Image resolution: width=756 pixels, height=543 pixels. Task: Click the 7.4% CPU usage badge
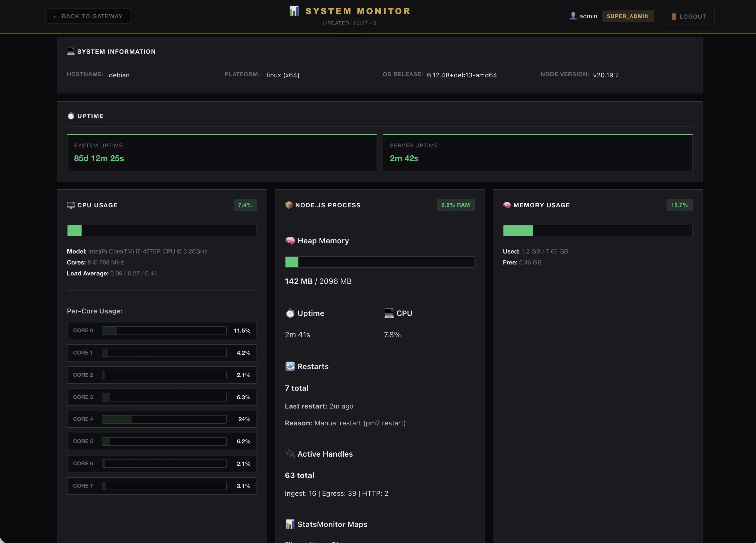(x=245, y=205)
